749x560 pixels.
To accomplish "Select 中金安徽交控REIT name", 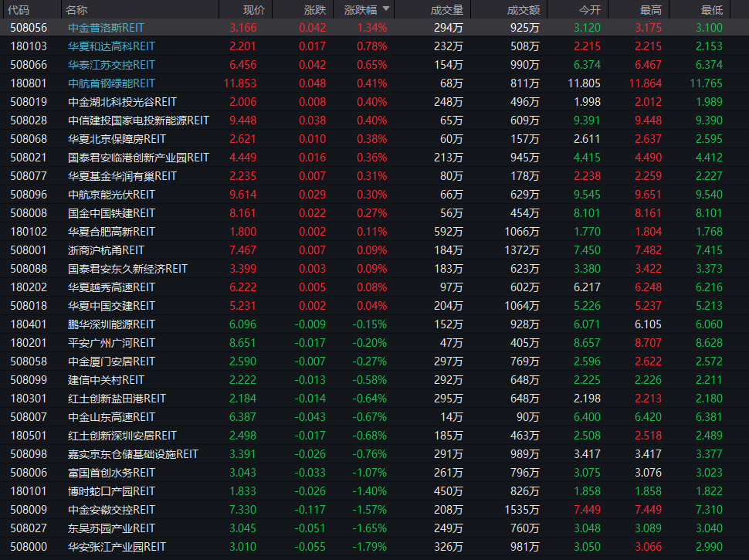I will tap(111, 510).
